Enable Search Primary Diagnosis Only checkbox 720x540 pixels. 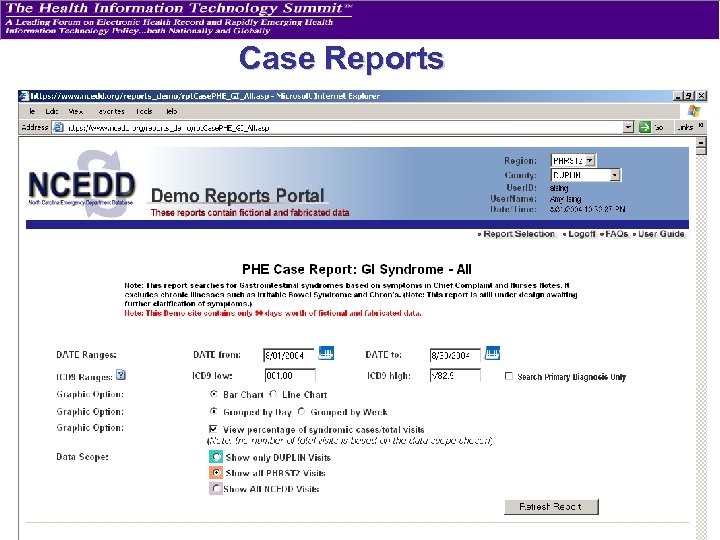[x=509, y=376]
